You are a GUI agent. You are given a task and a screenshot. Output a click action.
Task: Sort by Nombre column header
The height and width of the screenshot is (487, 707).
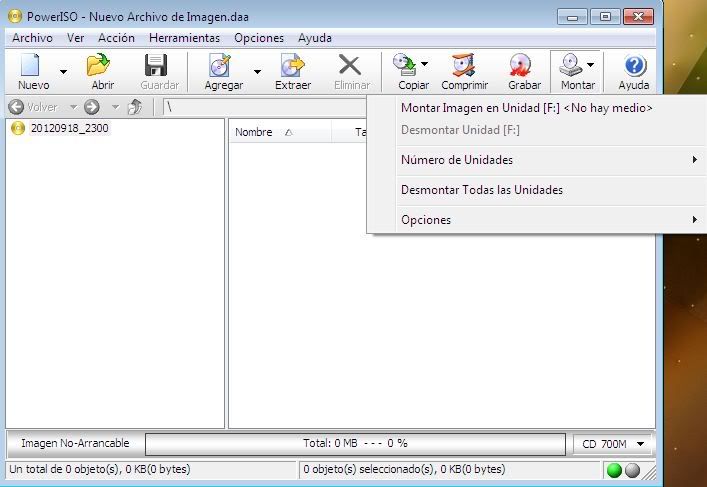click(280, 132)
